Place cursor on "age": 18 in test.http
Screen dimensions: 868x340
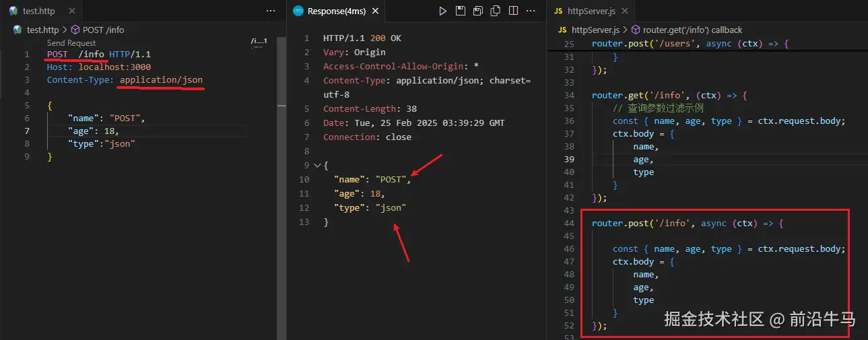(94, 131)
